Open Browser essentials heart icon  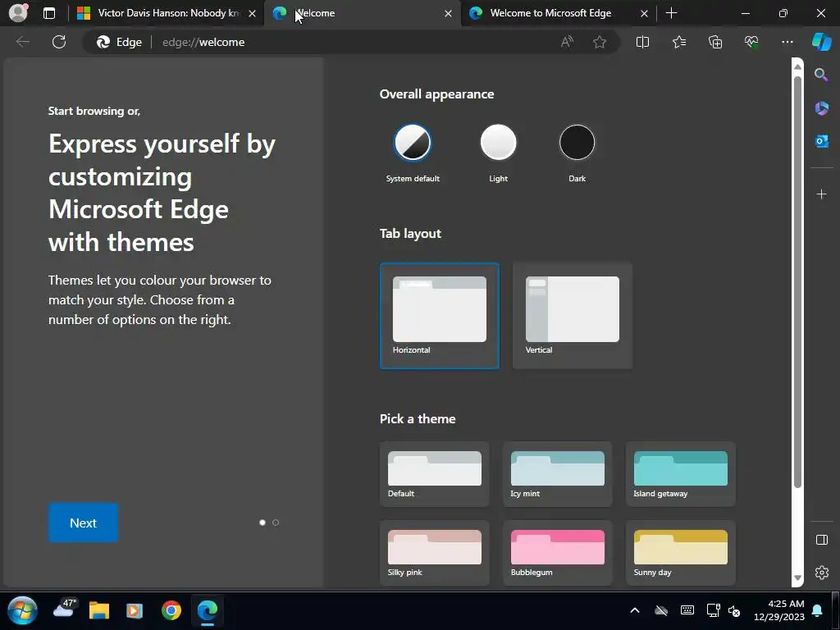click(x=751, y=42)
